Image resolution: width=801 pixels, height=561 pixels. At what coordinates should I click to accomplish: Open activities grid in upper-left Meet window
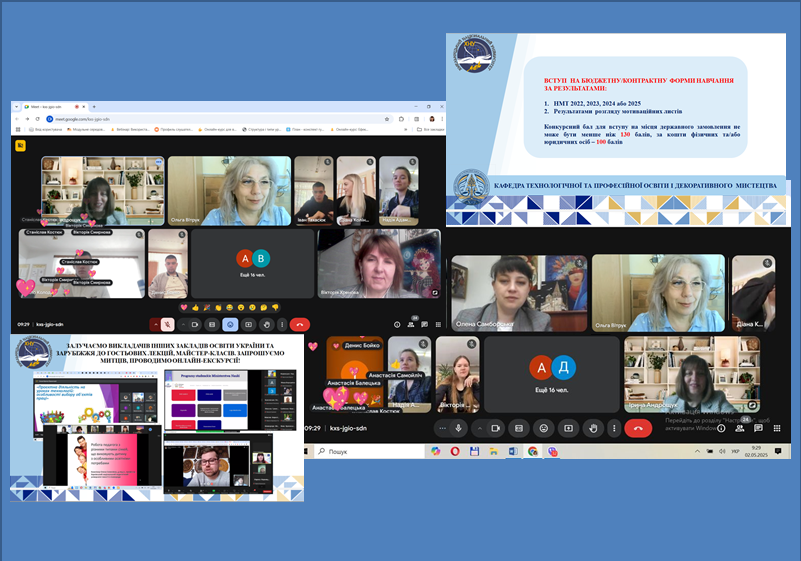point(438,324)
